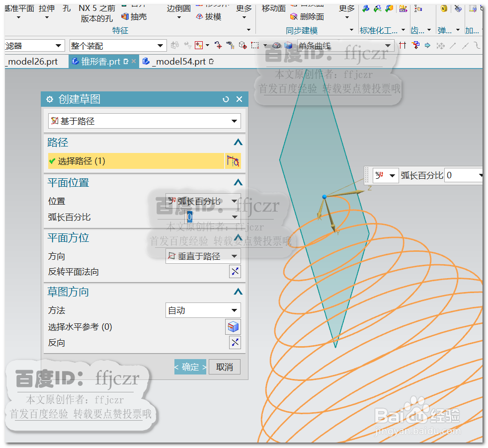Open the 方法 自动 dropdown
The width and height of the screenshot is (488, 448).
click(203, 310)
